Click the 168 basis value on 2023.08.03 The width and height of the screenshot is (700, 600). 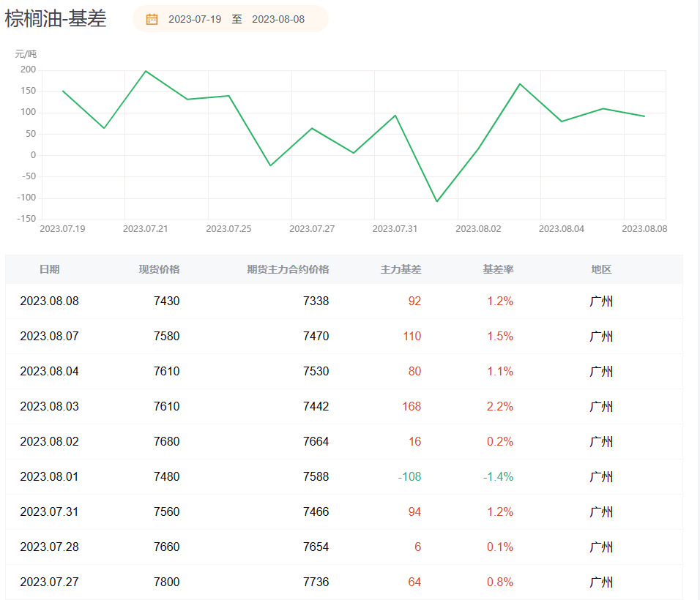coord(412,406)
